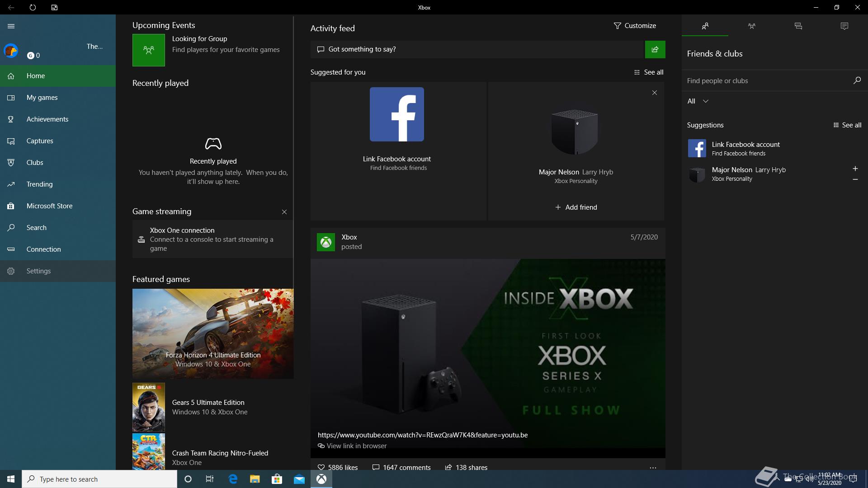Open the user profile avatar

tap(11, 51)
